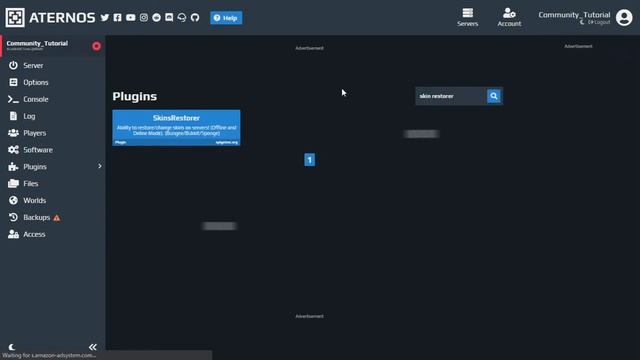
Task: Open the Aternos Twitter page
Action: tap(105, 18)
